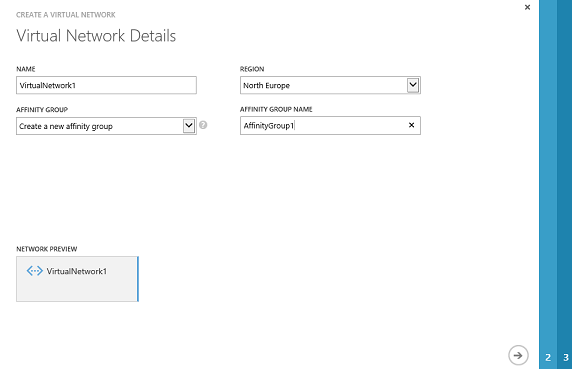
Task: Click the NETWORK PREVIEW label
Action: [47, 249]
